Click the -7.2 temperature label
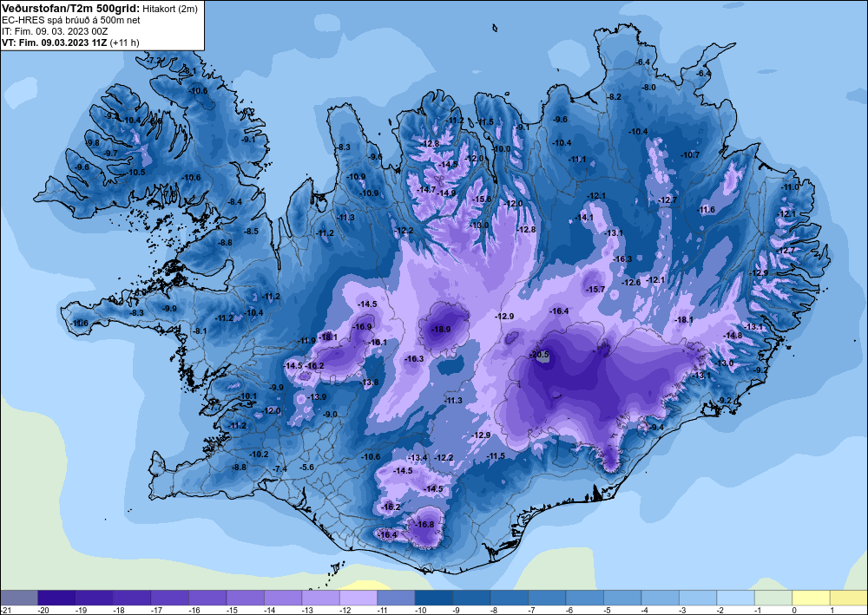Viewport: 868px width, 615px height. tap(155, 60)
